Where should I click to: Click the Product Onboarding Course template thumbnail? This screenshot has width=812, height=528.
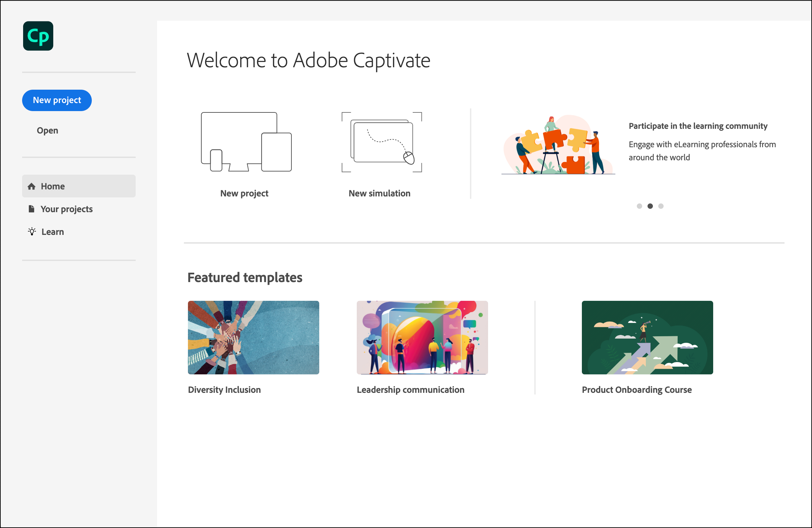(646, 337)
